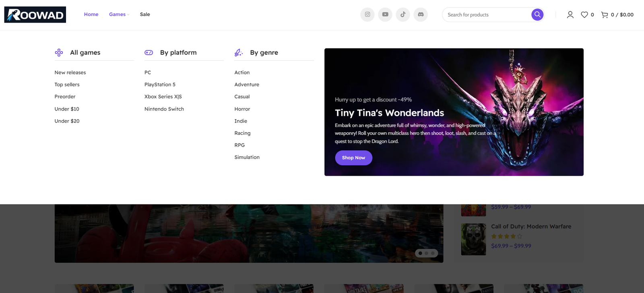644x293 pixels.
Task: Open Call of Duty: Modern Warfare thumbnail
Action: (x=473, y=239)
